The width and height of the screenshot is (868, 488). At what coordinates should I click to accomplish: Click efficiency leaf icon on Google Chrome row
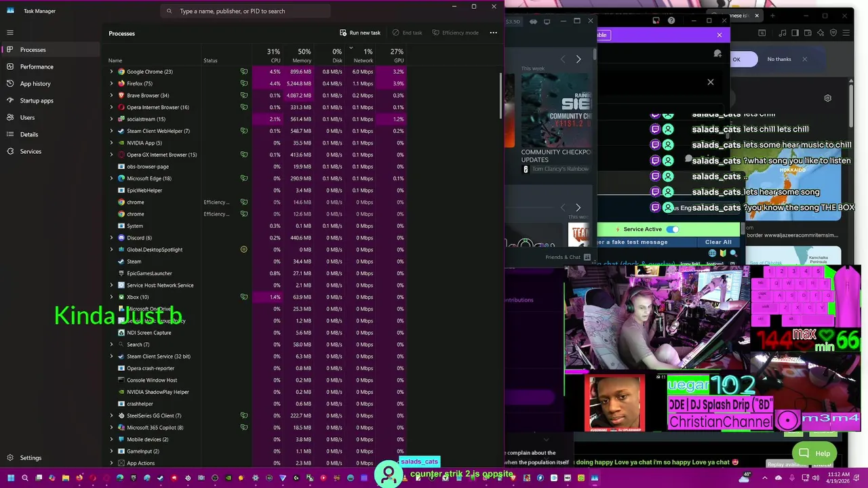point(243,71)
